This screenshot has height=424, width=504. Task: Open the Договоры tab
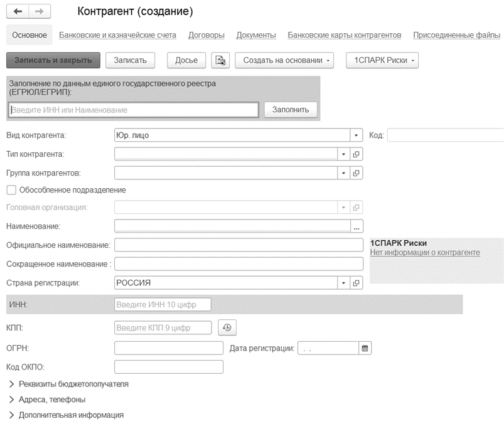point(206,35)
